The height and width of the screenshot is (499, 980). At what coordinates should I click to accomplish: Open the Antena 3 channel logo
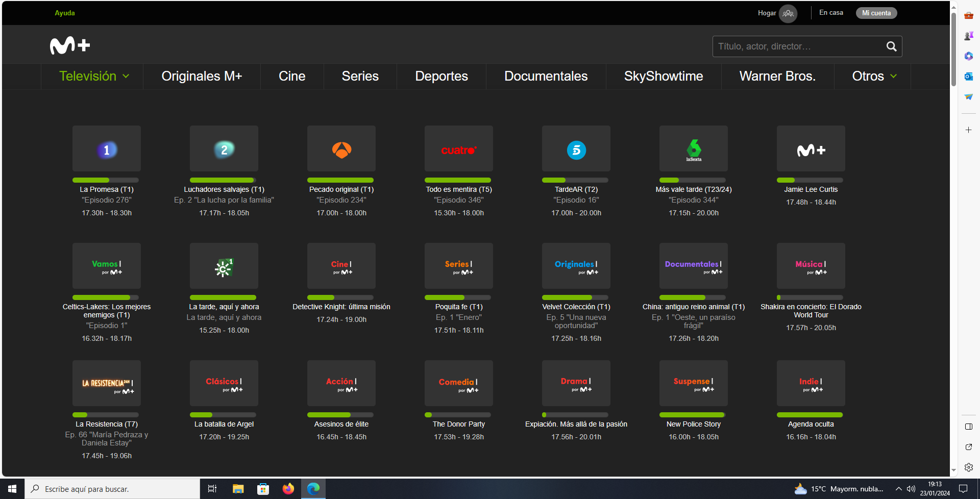341,148
